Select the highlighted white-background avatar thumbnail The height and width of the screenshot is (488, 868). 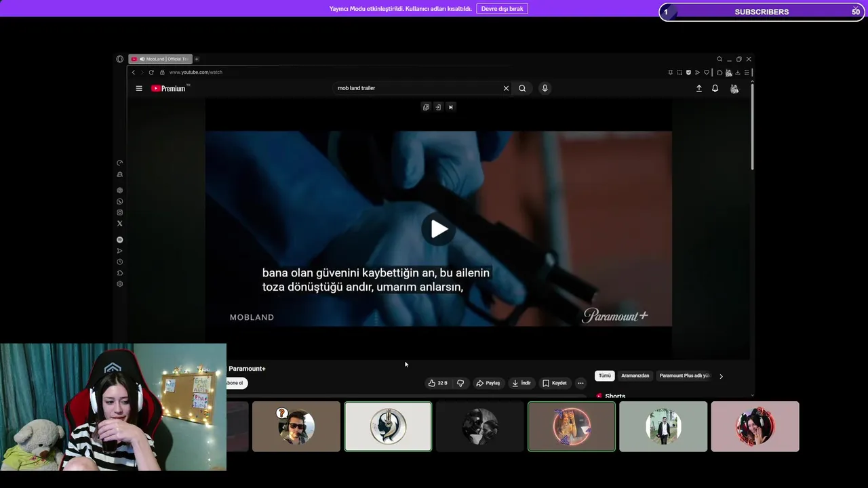pos(388,426)
